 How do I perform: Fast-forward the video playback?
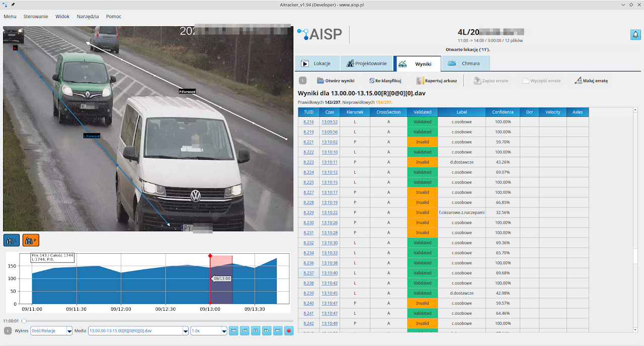tap(267, 331)
